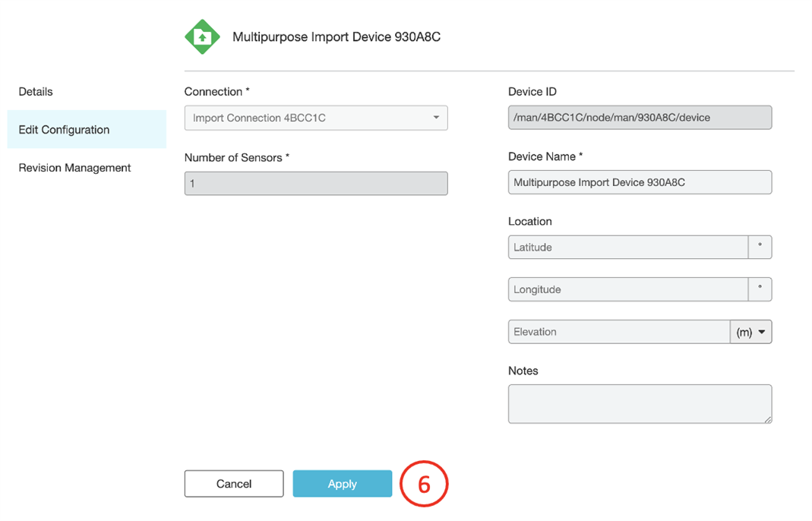Click the green import device icon

(202, 36)
